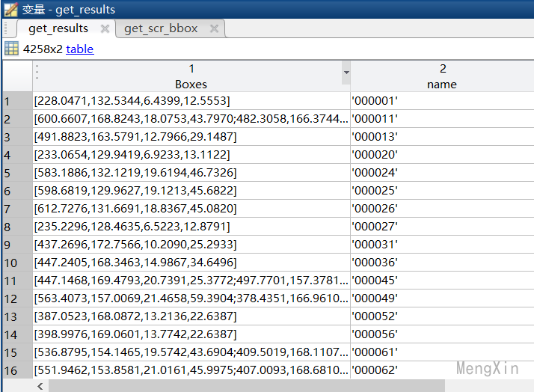
Task: Open the table type link
Action: 80,49
